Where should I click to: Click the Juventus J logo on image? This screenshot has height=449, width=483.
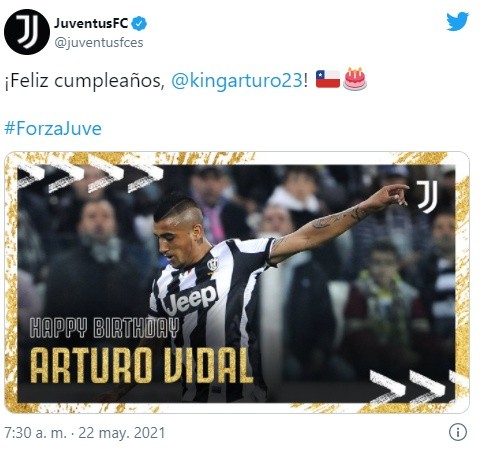pos(427,197)
